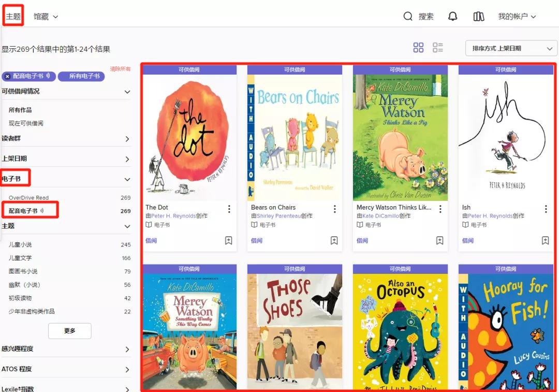Expand the ATOS 程度 filter section
Image resolution: width=559 pixels, height=392 pixels.
(x=66, y=369)
